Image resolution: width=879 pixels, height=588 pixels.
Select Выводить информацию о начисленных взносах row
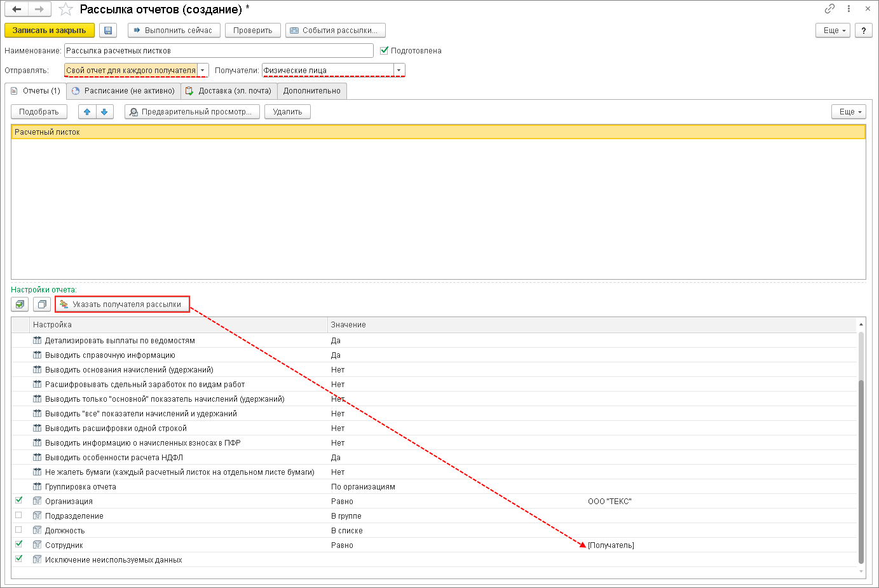click(x=434, y=443)
